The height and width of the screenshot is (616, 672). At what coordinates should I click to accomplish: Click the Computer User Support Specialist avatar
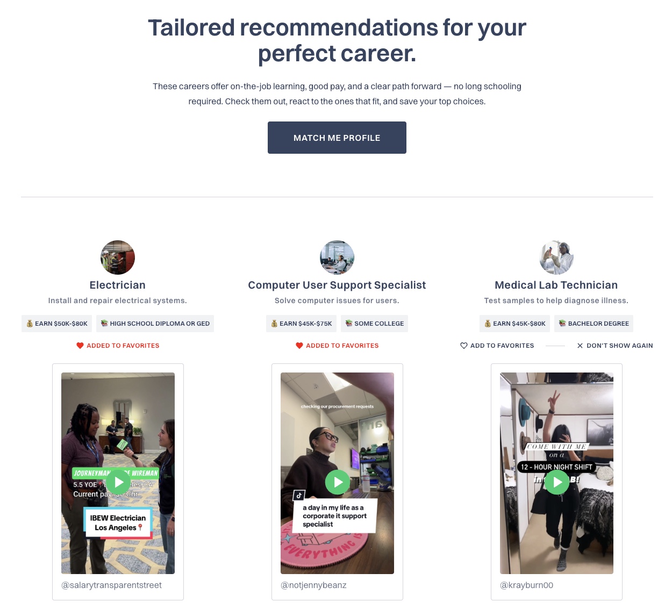point(337,257)
